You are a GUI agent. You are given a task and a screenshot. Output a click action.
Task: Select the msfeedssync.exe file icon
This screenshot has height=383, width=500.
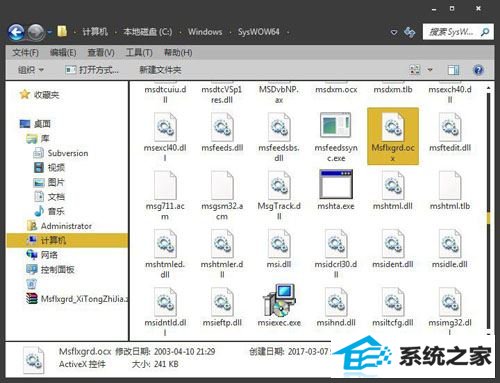click(x=336, y=125)
